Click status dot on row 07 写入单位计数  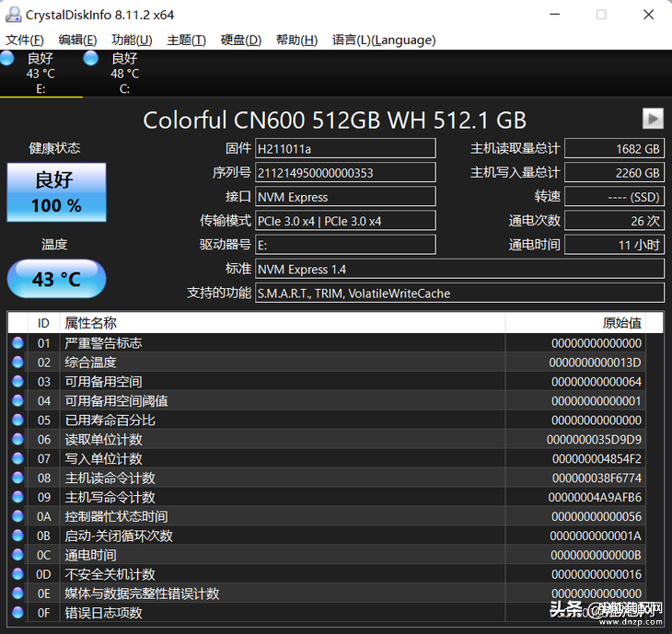(x=17, y=458)
